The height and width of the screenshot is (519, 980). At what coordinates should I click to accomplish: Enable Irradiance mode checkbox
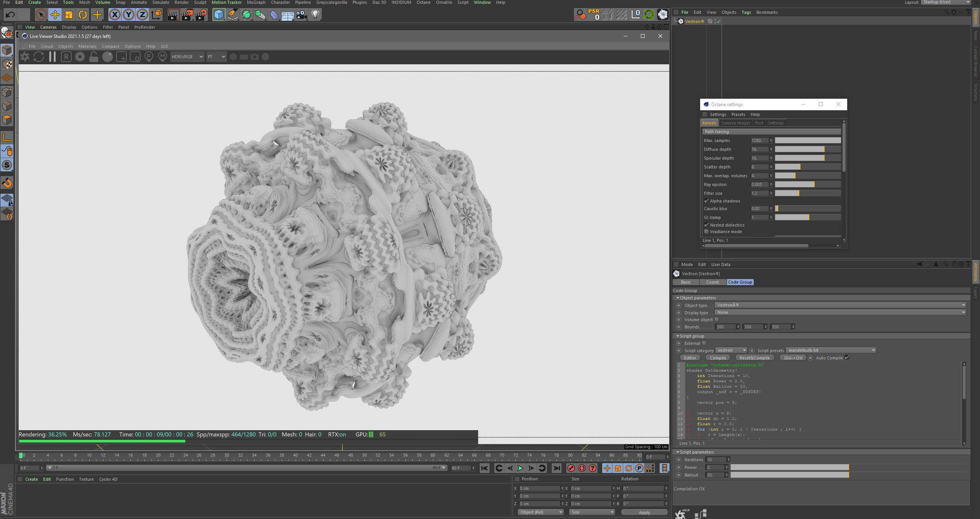[x=707, y=232]
